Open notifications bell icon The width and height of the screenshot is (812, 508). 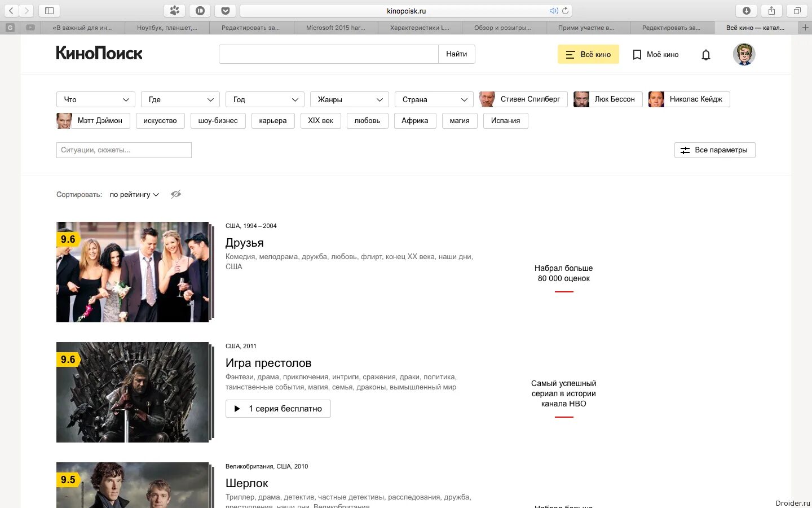(706, 55)
